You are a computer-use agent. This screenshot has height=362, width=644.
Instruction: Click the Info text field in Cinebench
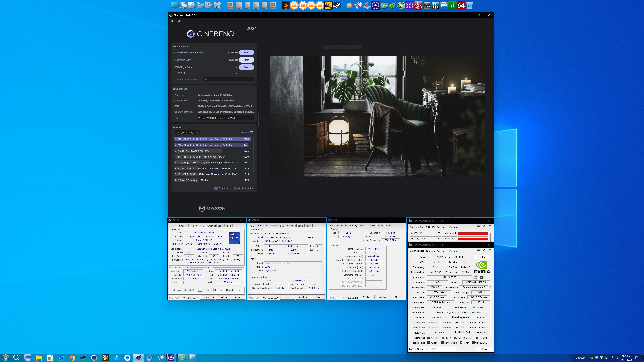pyautogui.click(x=225, y=118)
